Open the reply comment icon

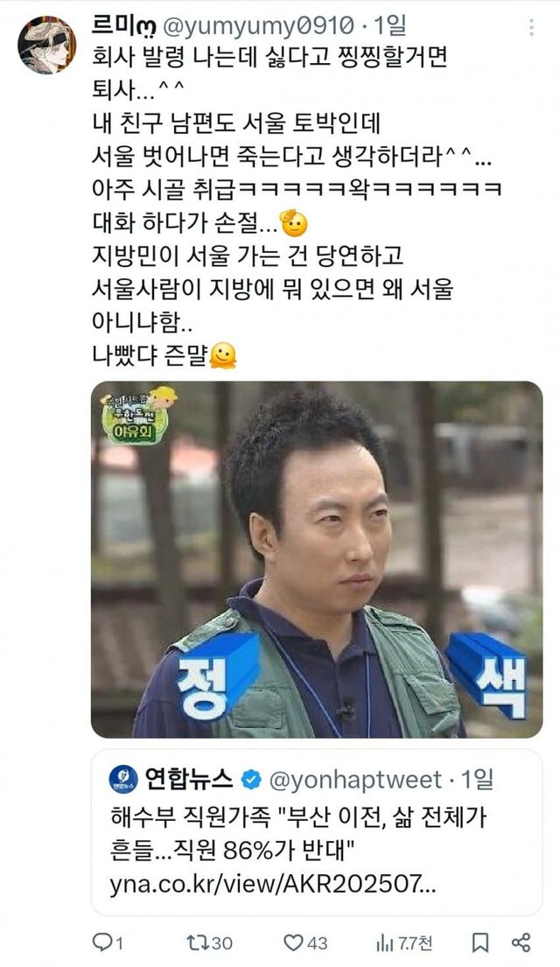pos(101,942)
